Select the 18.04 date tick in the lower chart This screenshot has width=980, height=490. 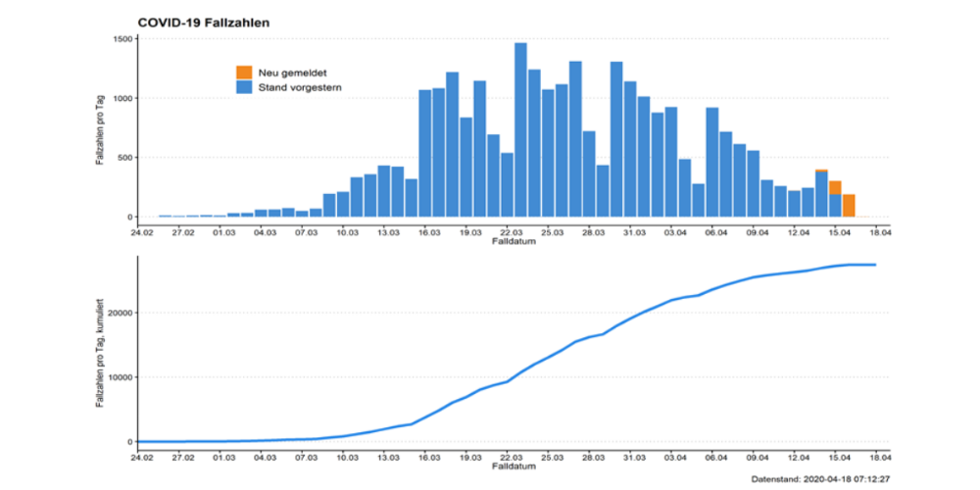tap(876, 457)
